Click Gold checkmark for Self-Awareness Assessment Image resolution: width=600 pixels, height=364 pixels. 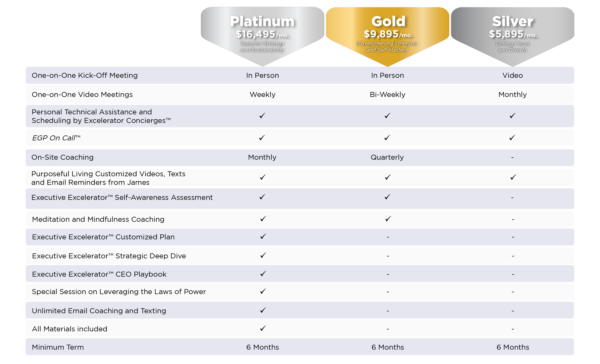[387, 197]
